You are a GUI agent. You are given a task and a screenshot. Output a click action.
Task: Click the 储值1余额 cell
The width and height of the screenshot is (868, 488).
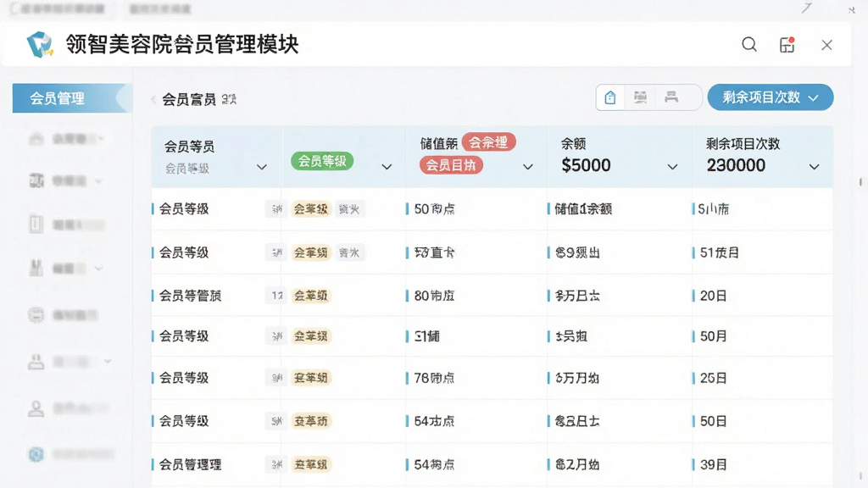click(x=583, y=209)
